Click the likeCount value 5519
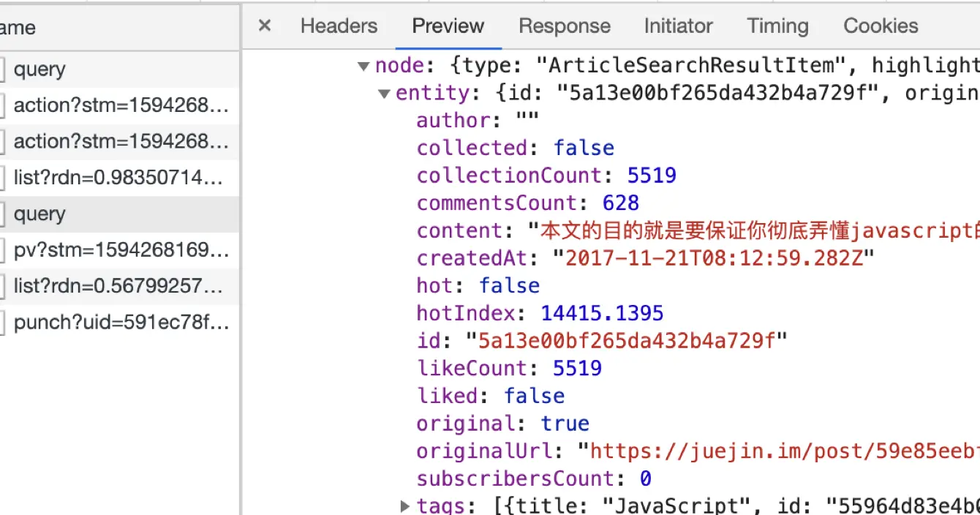The width and height of the screenshot is (980, 515). [577, 368]
